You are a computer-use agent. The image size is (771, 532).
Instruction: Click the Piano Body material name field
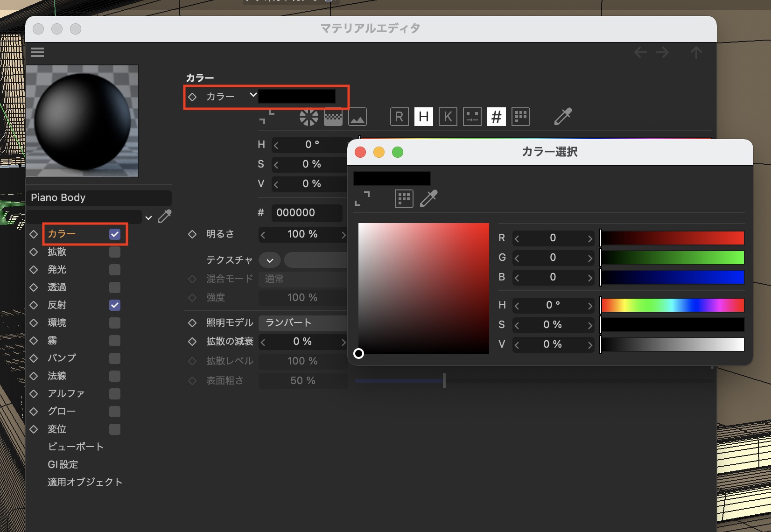point(98,198)
